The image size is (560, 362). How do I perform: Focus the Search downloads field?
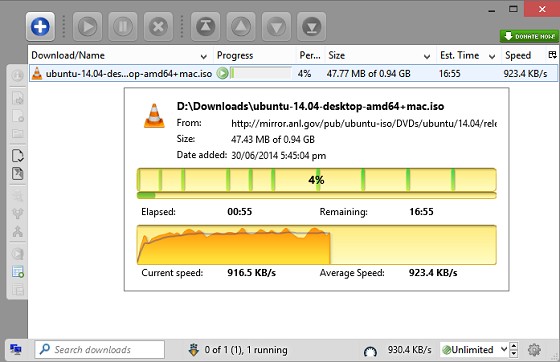coord(100,350)
